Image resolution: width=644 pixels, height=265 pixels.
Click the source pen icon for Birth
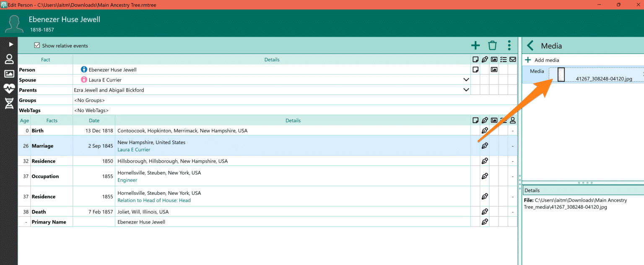coord(485,131)
